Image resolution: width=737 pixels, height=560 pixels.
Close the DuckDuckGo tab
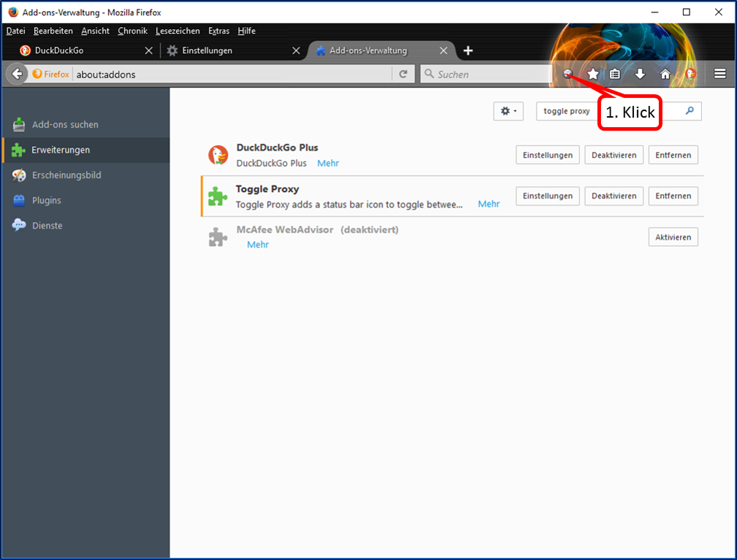pos(148,50)
